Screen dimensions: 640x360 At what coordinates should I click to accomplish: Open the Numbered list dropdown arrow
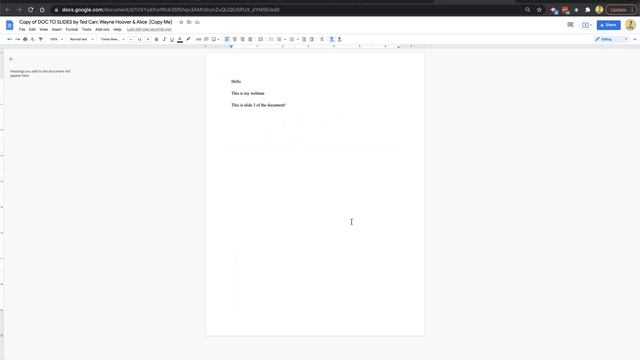298,39
